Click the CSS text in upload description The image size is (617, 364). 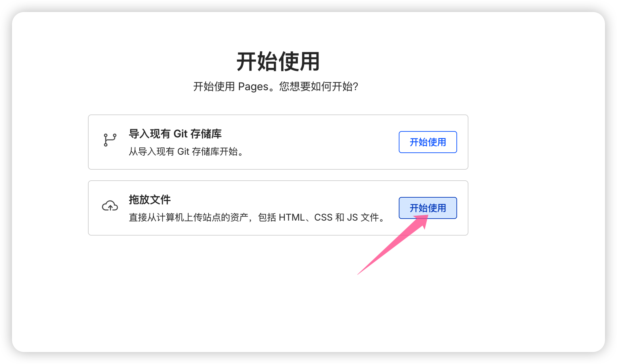pyautogui.click(x=323, y=218)
